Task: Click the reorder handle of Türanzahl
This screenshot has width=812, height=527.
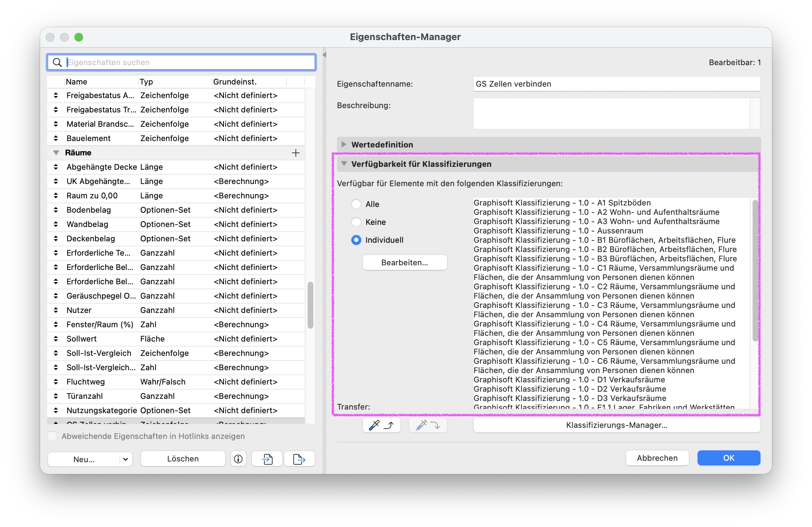Action: click(56, 396)
